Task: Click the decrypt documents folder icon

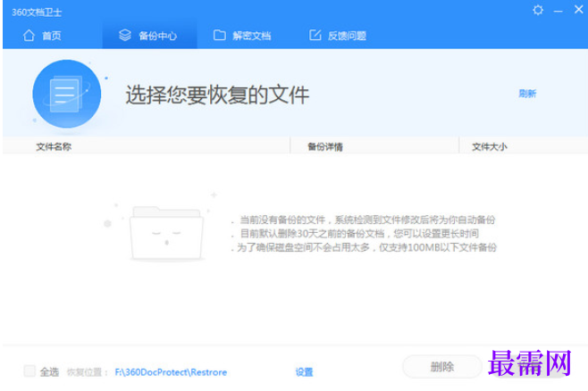Action: [x=219, y=35]
